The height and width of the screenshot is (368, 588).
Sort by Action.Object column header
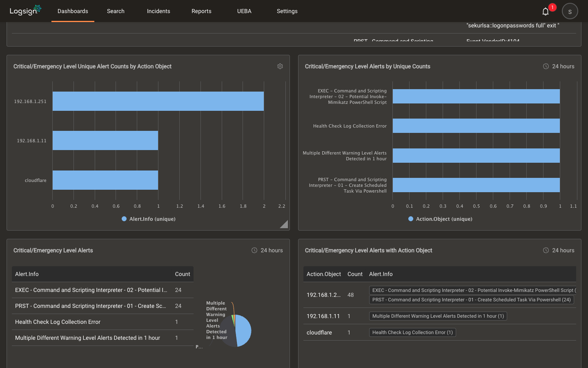point(324,274)
